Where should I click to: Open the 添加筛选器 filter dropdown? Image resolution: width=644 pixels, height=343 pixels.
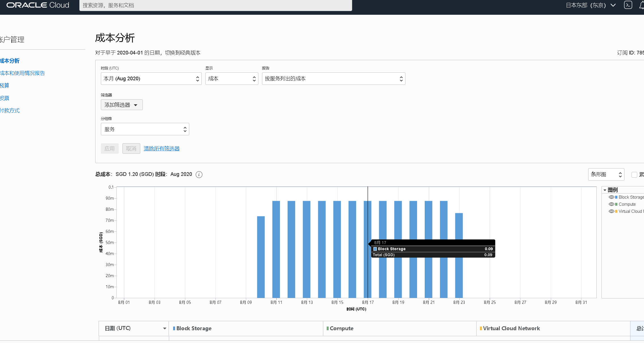click(122, 105)
